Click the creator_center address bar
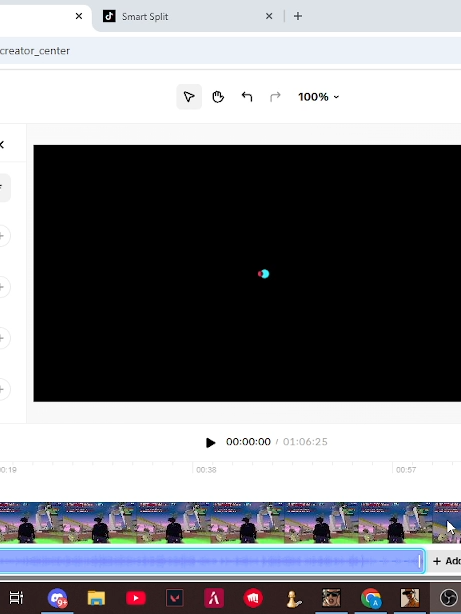Screen dimensions: 461x614 pyautogui.click(x=230, y=51)
